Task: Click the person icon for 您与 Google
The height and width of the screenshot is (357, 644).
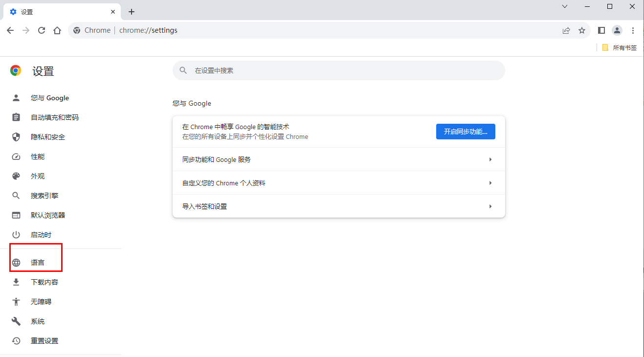Action: coord(16,98)
